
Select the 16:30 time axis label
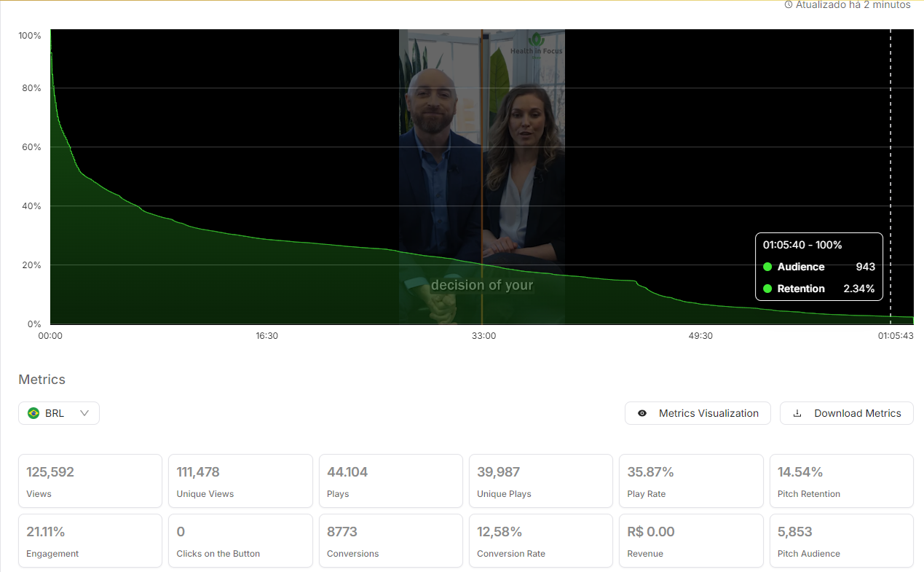point(266,336)
